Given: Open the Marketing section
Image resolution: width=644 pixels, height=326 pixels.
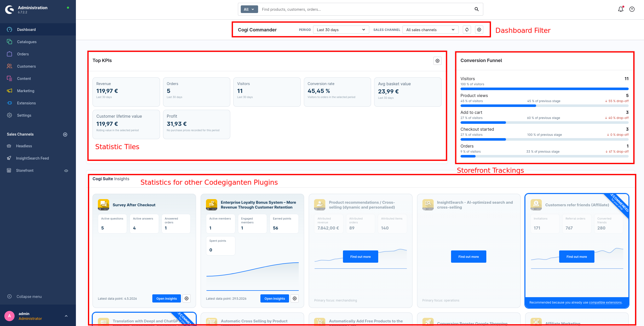Looking at the screenshot, I should (38, 91).
